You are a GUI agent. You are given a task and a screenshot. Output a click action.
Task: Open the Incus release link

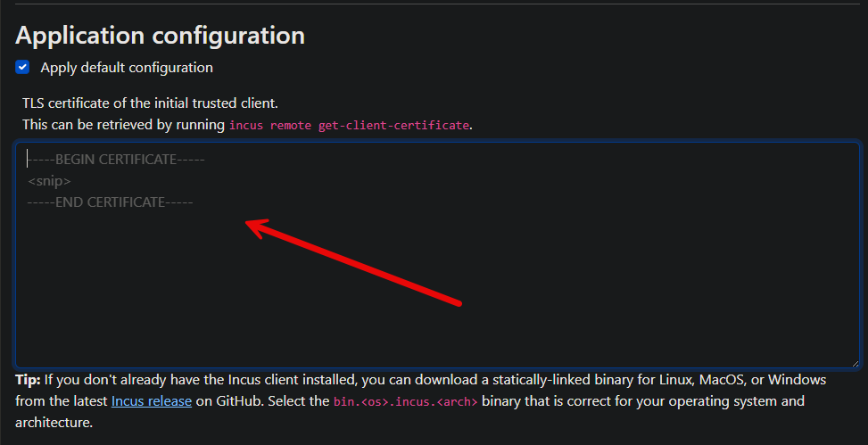151,401
